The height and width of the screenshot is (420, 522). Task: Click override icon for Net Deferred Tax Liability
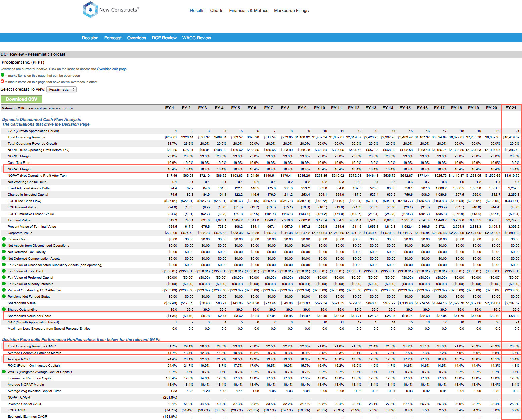point(4,252)
